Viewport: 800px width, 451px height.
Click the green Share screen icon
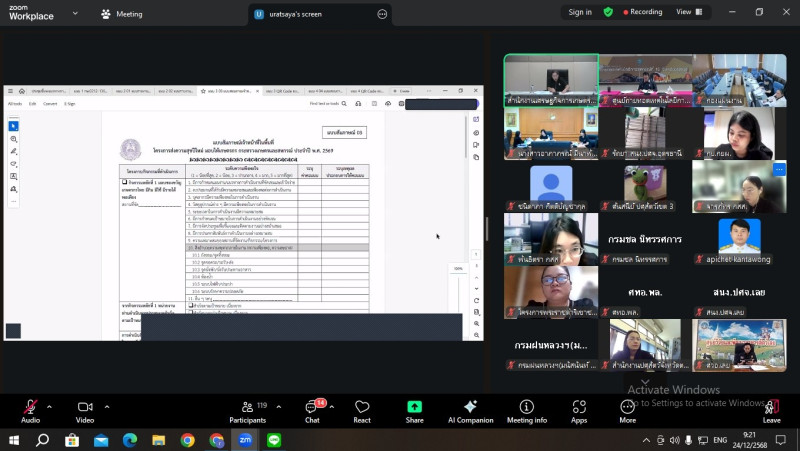point(414,407)
